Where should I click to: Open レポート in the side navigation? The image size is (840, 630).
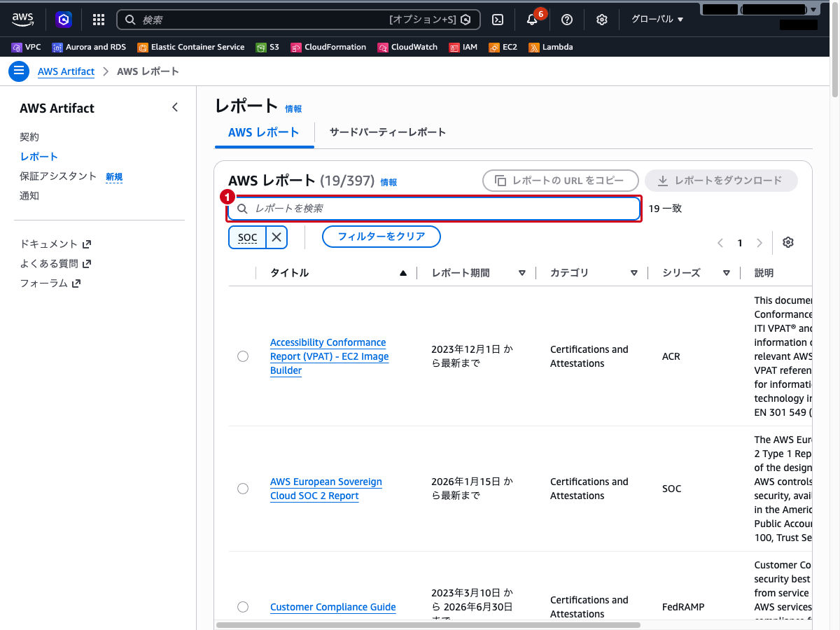point(39,157)
